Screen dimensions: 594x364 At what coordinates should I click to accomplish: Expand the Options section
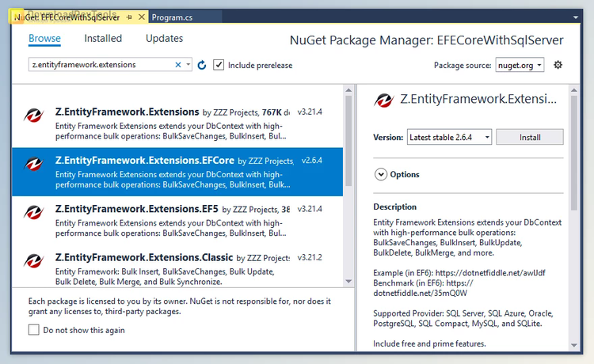coord(381,174)
